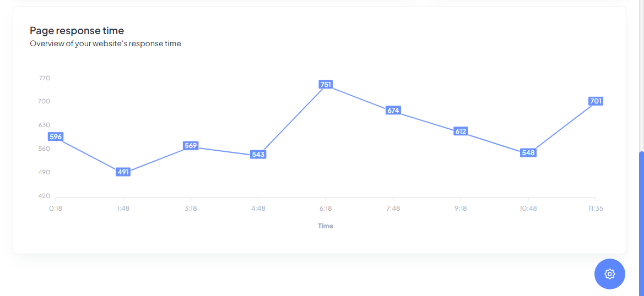Select the 751 peak data point
644x296 pixels.
326,85
